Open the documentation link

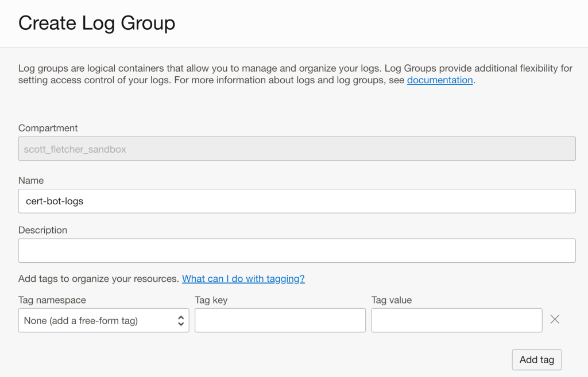440,80
